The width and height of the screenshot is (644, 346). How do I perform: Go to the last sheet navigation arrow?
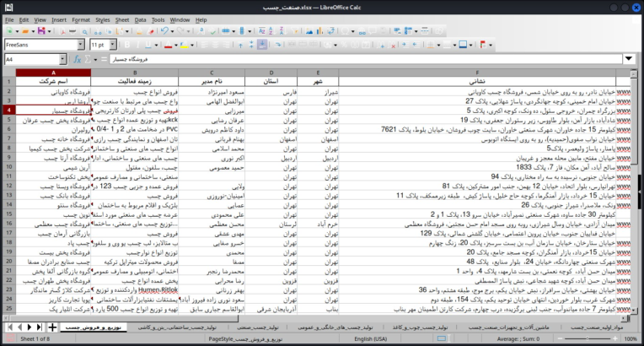coord(40,327)
